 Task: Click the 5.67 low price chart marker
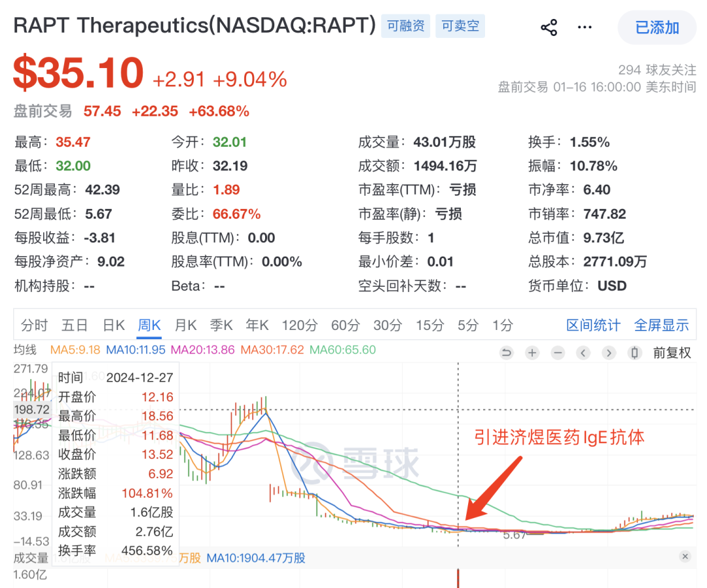514,535
